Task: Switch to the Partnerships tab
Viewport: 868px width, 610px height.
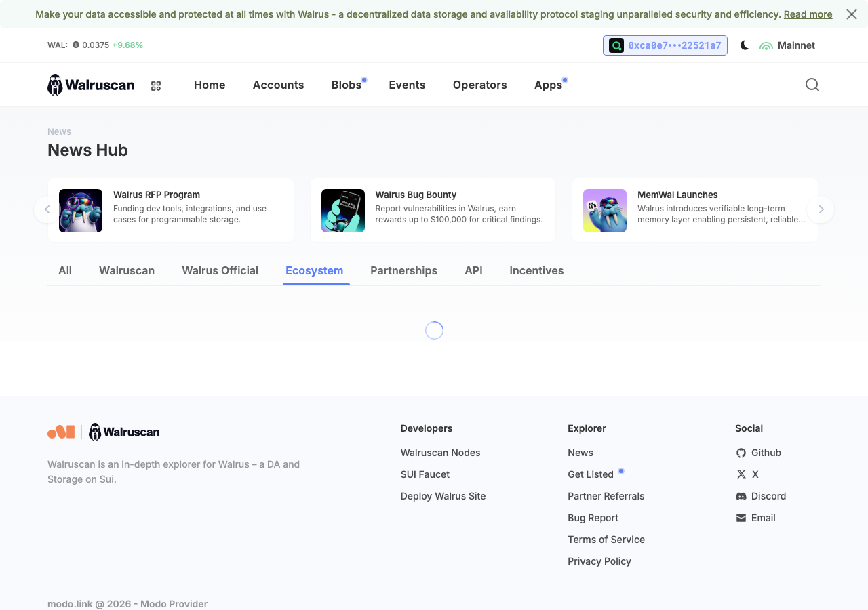Action: (x=404, y=270)
